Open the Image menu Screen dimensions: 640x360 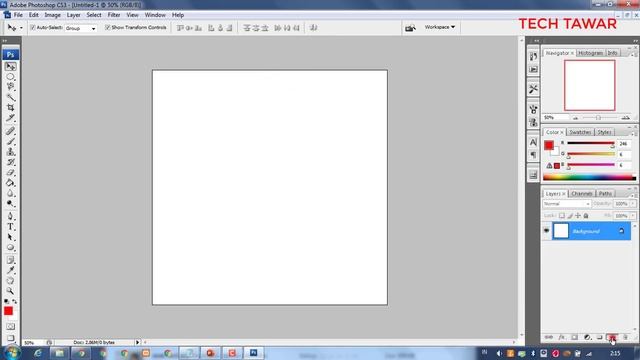[52, 15]
